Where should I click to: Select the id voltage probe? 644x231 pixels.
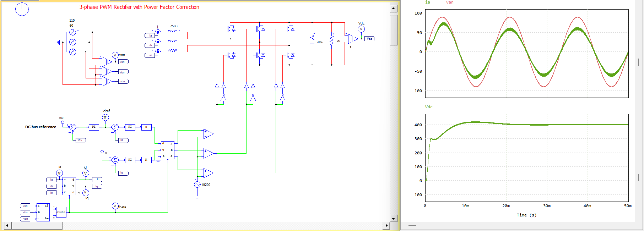(x=86, y=173)
